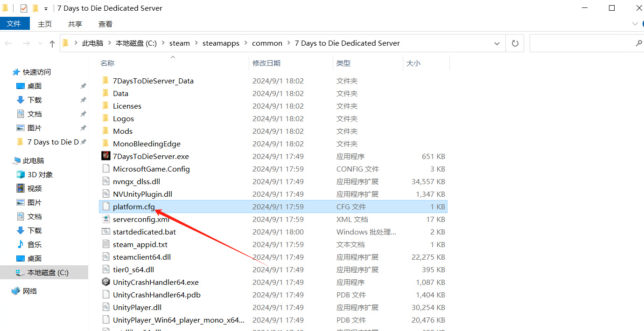This screenshot has height=331, width=644.
Task: Select pinned 桌面 under quick access
Action: pyautogui.click(x=35, y=86)
